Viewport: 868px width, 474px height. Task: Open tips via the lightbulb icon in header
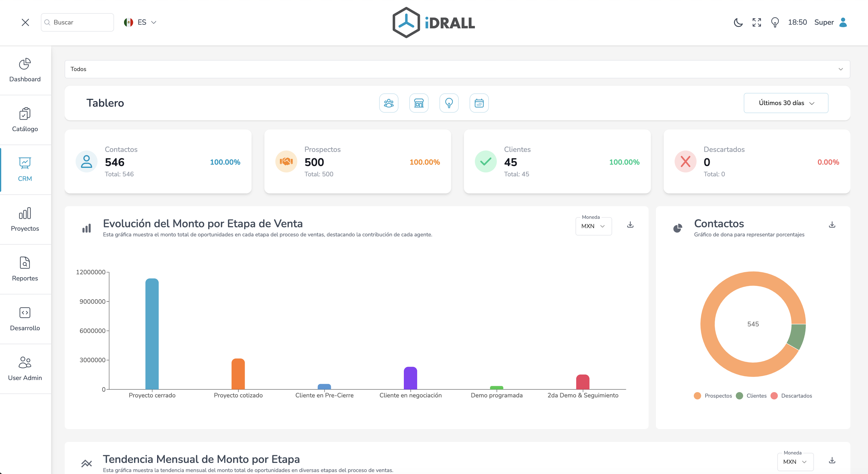pos(775,22)
